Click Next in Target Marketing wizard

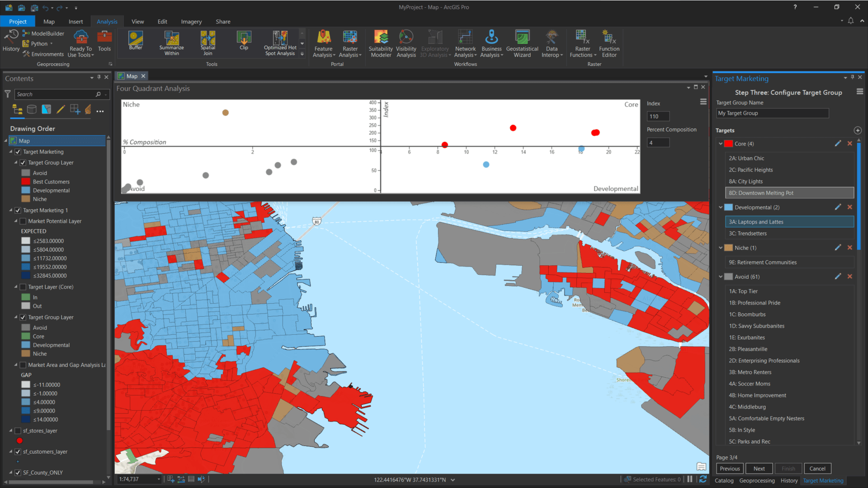[759, 469]
